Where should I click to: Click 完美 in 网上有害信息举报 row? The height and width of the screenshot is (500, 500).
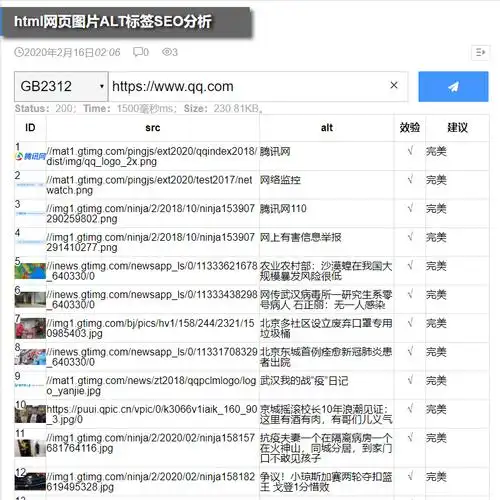(436, 237)
